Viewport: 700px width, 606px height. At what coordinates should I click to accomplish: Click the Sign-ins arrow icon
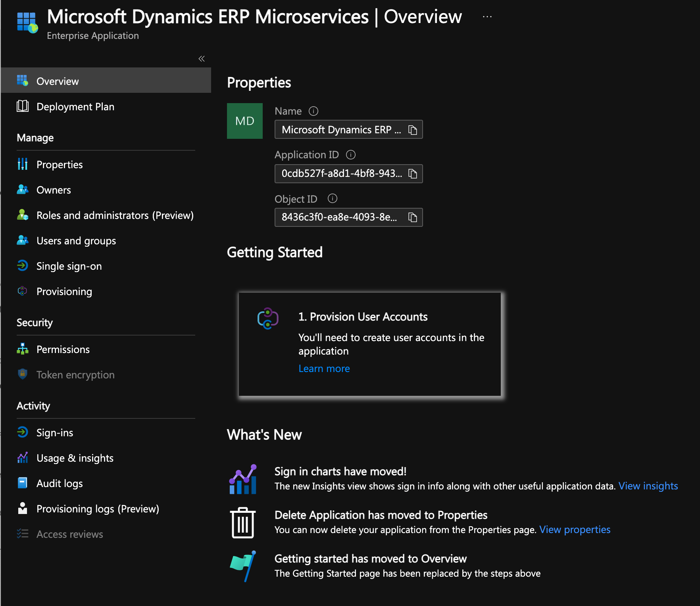[x=23, y=432]
